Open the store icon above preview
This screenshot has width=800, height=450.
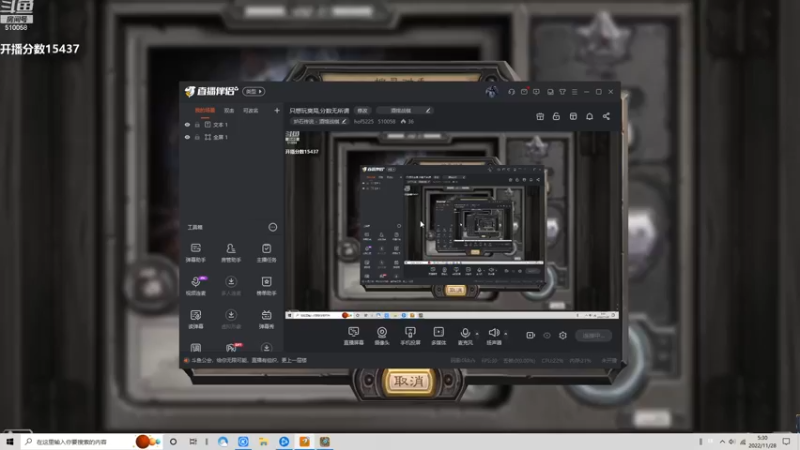pyautogui.click(x=573, y=116)
